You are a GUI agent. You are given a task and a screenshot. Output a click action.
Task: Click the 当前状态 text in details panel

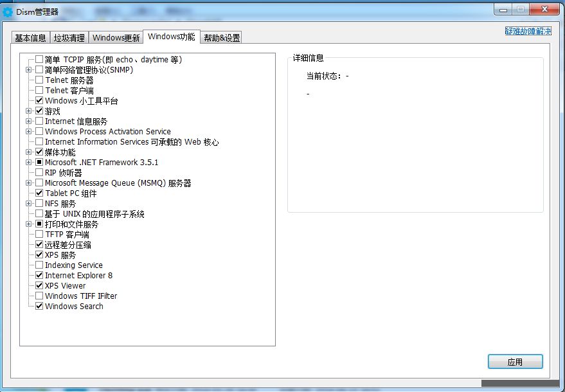327,76
